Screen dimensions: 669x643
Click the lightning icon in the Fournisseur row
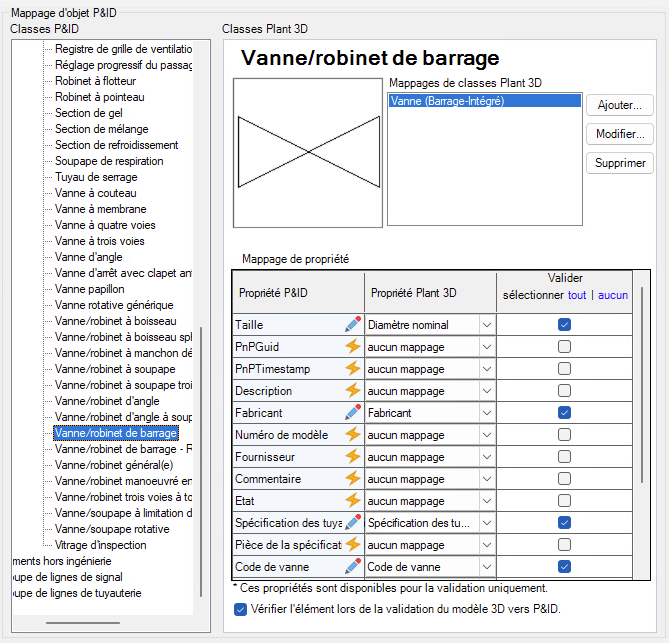pos(353,457)
